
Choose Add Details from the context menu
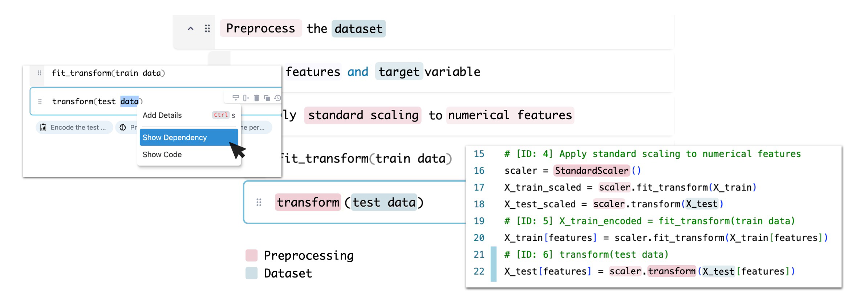(x=162, y=115)
